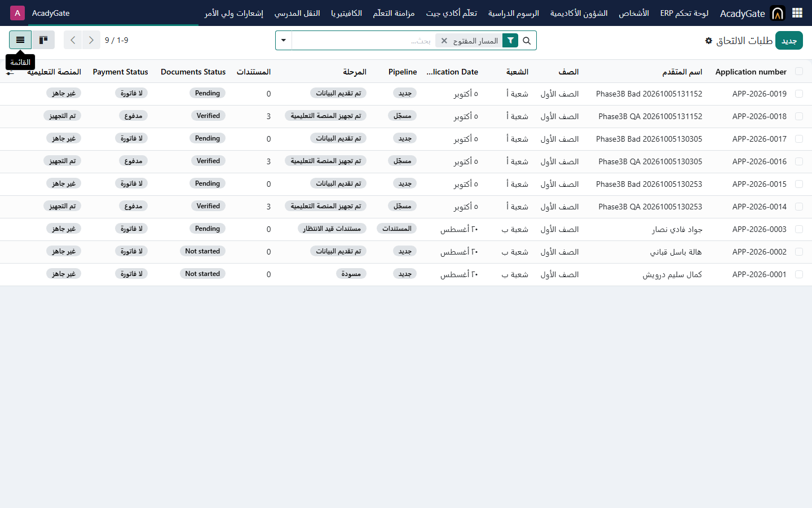This screenshot has width=812, height=508.
Task: Open the لوحة تحكم ERP menu
Action: tap(685, 13)
